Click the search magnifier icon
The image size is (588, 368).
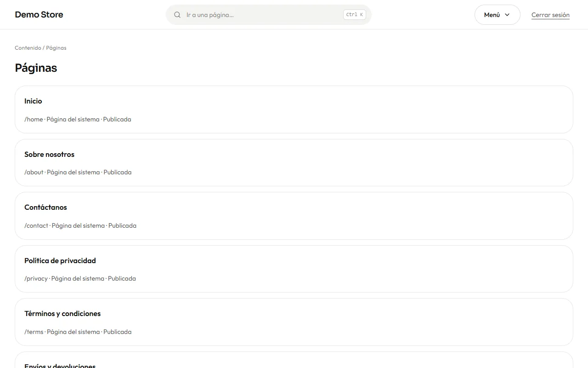(x=177, y=15)
